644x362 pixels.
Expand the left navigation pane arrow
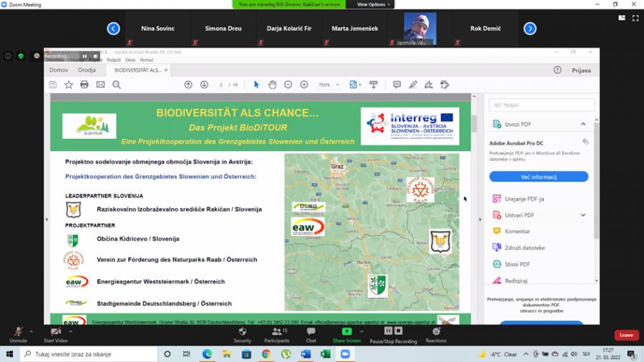tap(47, 220)
